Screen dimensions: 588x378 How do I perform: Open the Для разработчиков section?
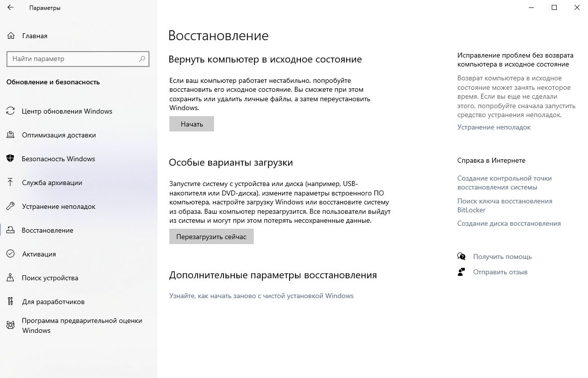53,302
